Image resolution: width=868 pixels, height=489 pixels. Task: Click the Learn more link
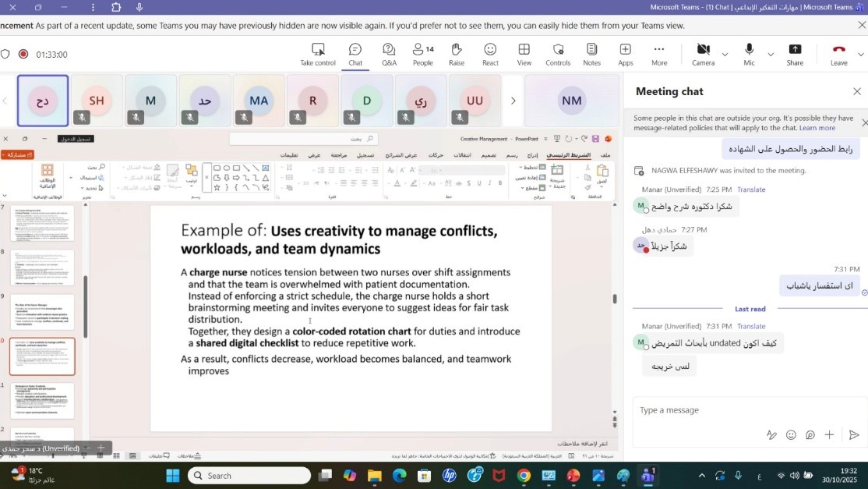tap(817, 128)
